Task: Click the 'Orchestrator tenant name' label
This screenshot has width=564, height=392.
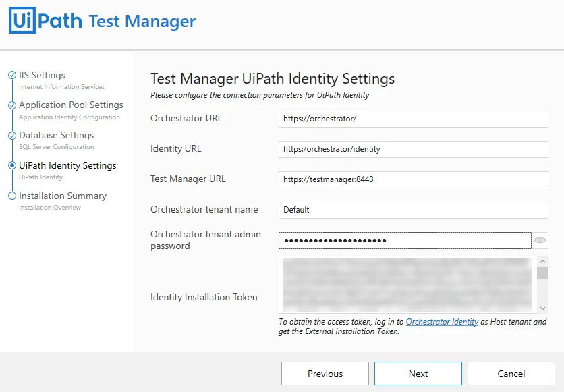Action: (204, 209)
